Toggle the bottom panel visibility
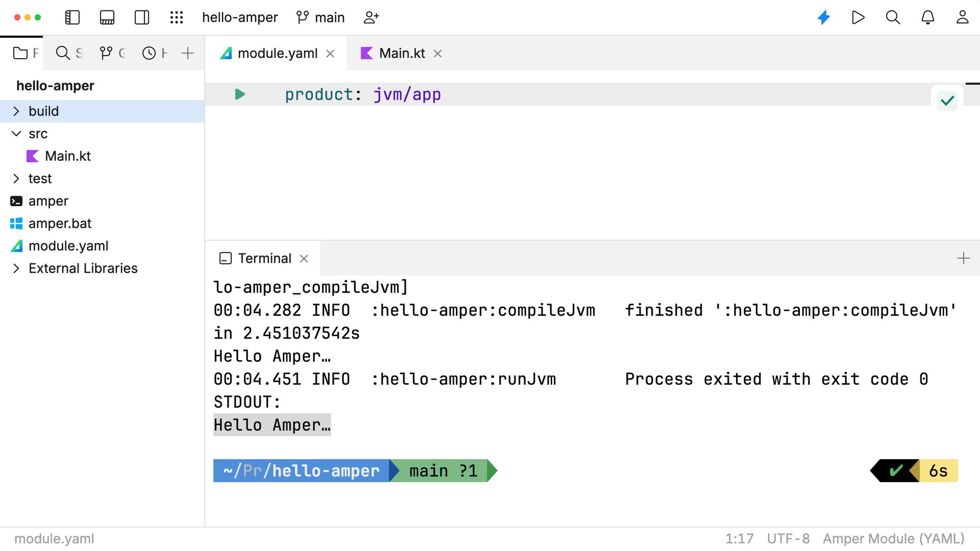This screenshot has width=980, height=551. (x=107, y=17)
